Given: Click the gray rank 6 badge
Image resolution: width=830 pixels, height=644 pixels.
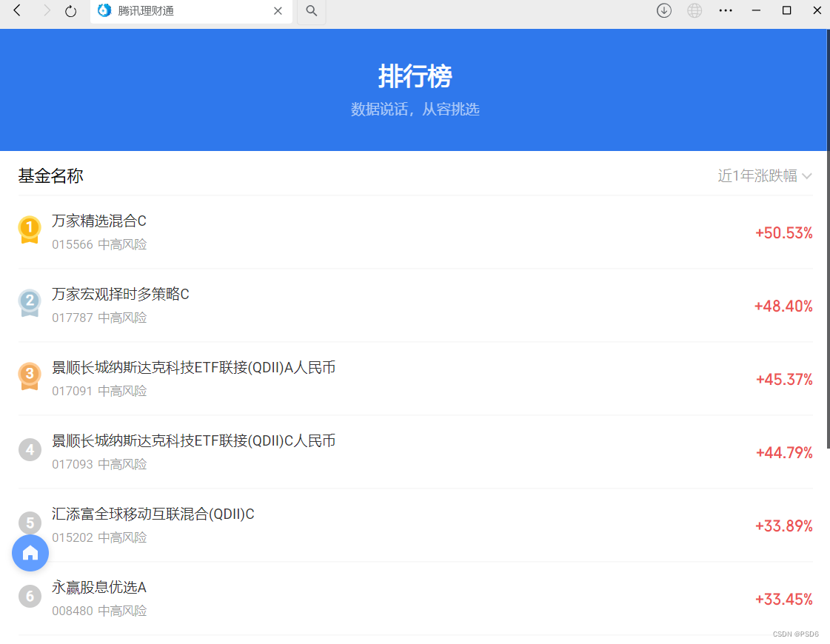Looking at the screenshot, I should pyautogui.click(x=30, y=597).
